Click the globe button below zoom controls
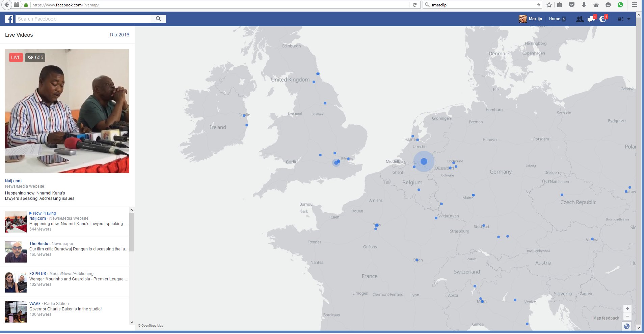The width and height of the screenshot is (644, 334). (627, 326)
